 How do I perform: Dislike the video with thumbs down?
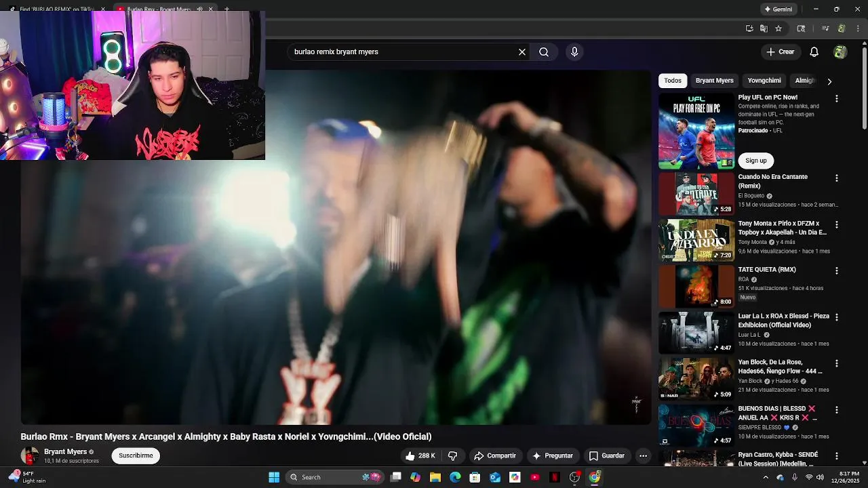point(453,455)
